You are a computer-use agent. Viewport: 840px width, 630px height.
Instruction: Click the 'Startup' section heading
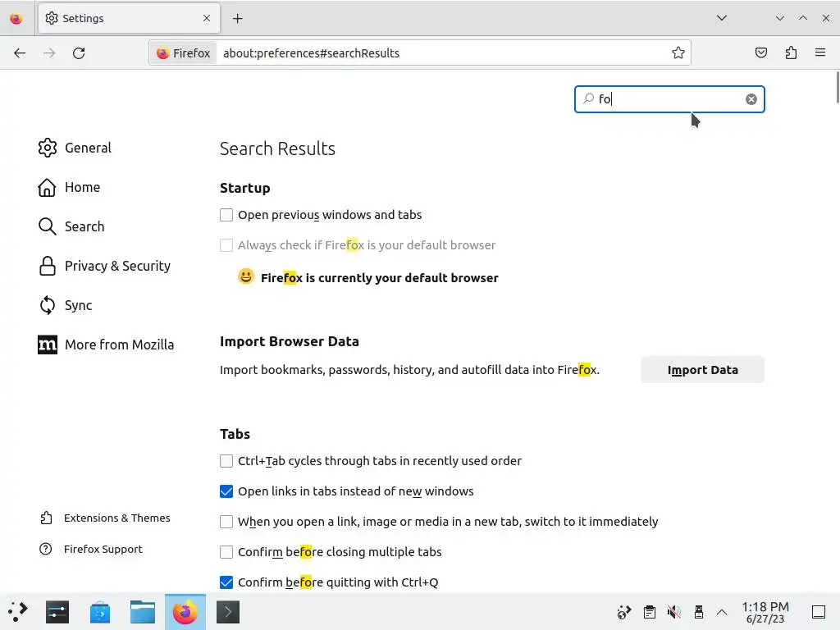coord(244,188)
